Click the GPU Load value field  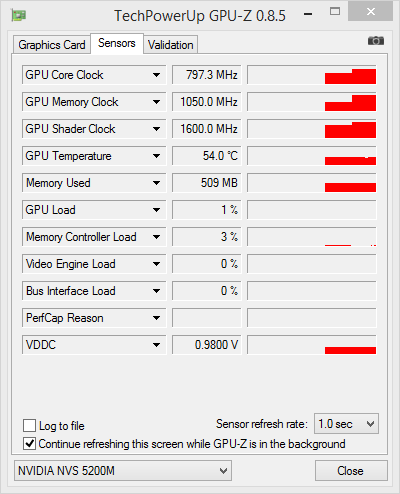(x=207, y=210)
